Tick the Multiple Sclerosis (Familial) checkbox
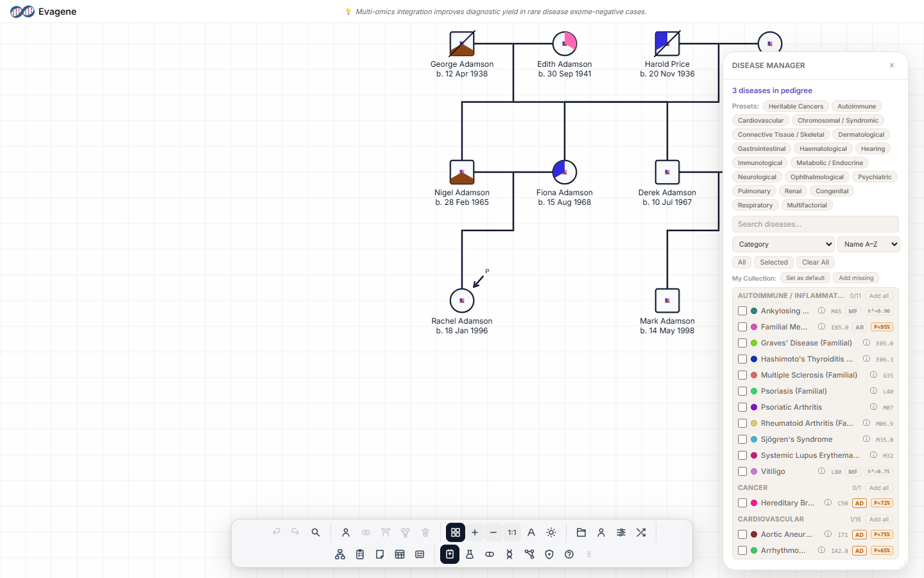This screenshot has height=578, width=924. pos(742,375)
